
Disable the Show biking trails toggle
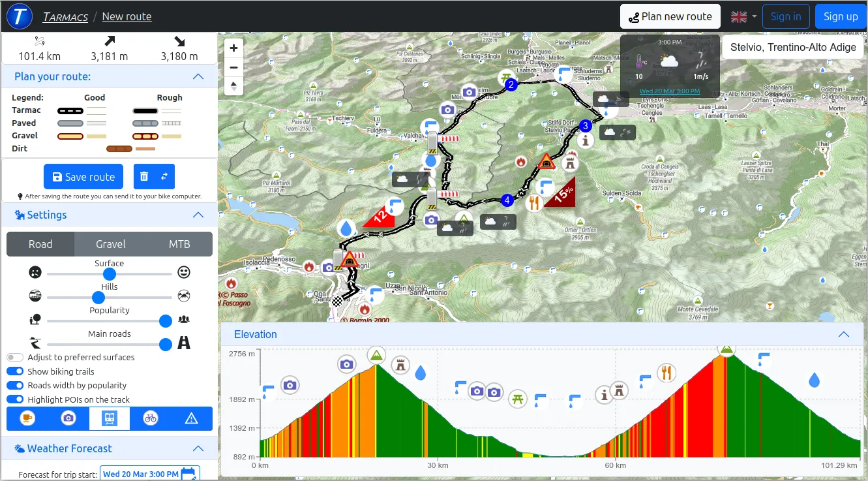point(14,371)
